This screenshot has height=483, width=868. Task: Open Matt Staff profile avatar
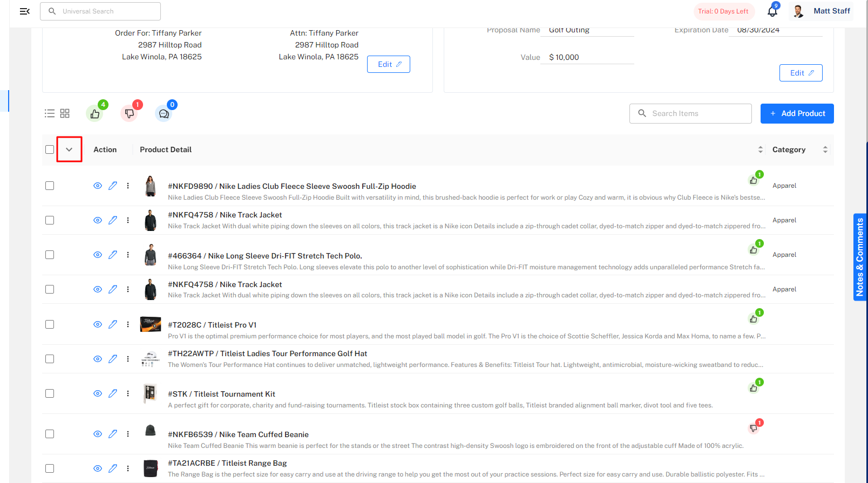click(x=798, y=11)
